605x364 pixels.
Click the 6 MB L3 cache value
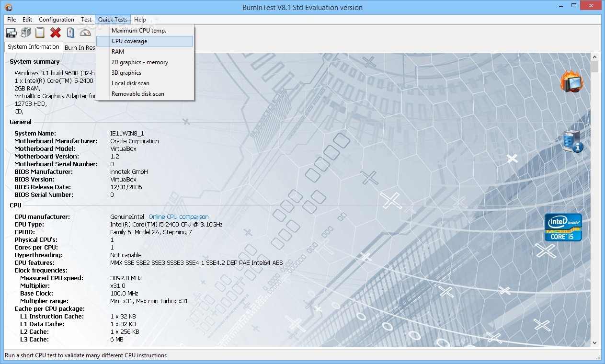pyautogui.click(x=117, y=340)
